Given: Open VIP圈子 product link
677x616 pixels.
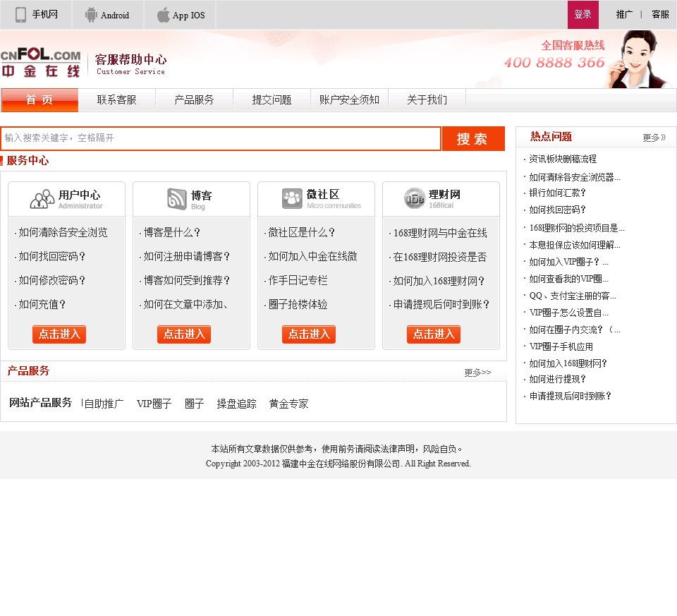Looking at the screenshot, I should [154, 404].
